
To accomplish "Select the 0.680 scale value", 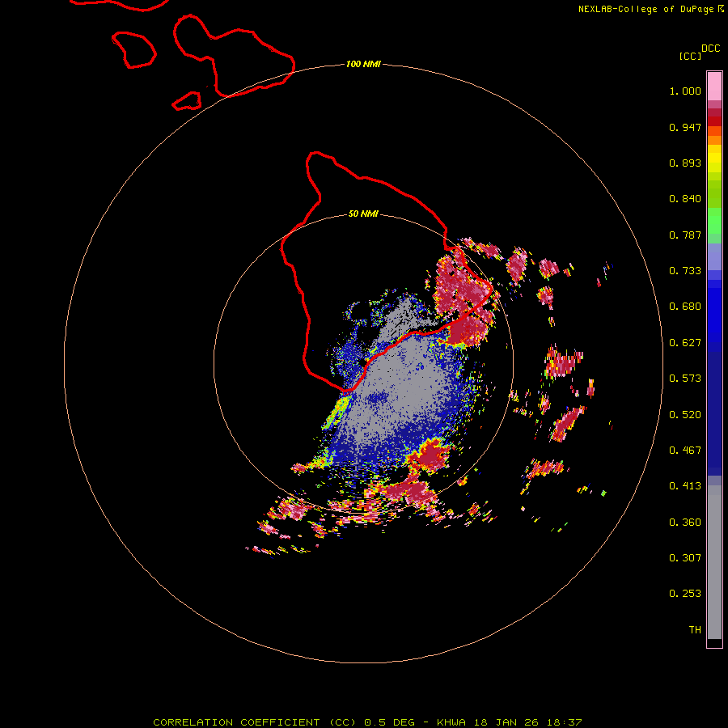I will pyautogui.click(x=685, y=307).
